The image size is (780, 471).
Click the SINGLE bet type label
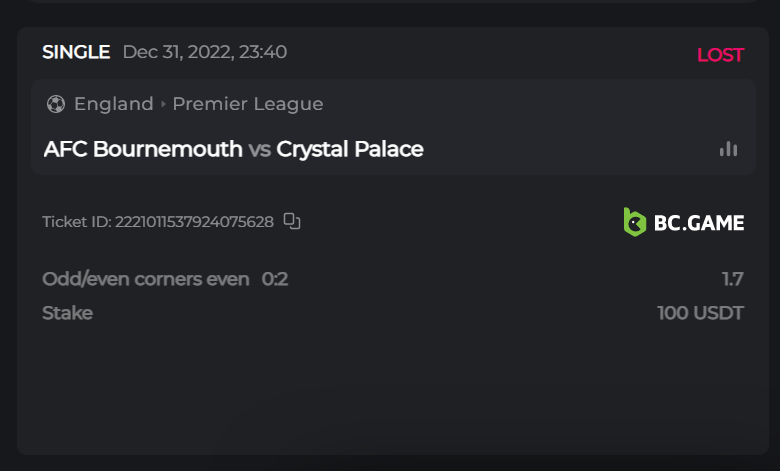[x=76, y=52]
